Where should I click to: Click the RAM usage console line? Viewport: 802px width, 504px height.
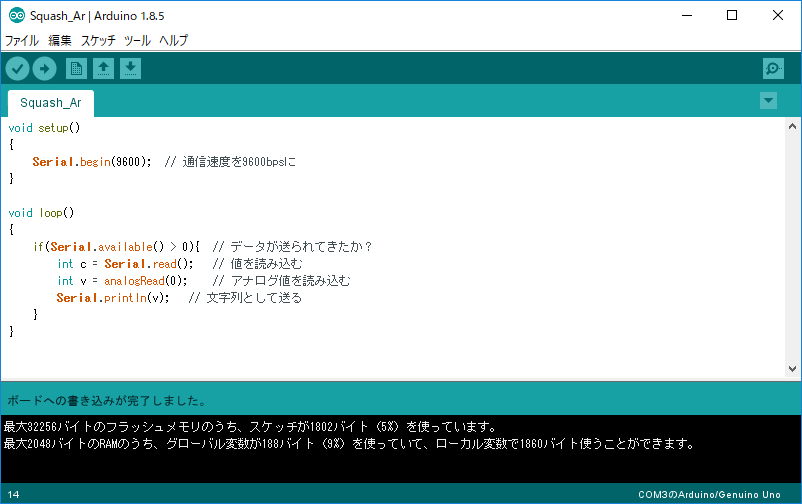point(349,443)
